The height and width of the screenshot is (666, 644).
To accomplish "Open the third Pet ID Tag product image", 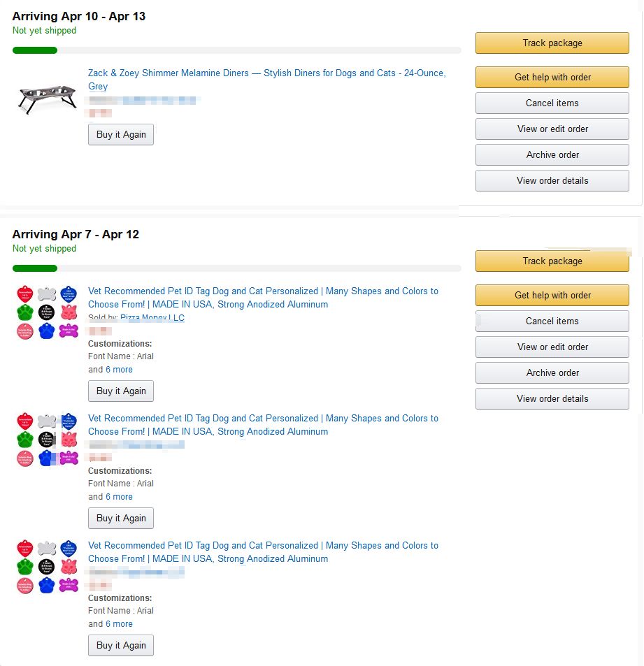I will click(47, 567).
